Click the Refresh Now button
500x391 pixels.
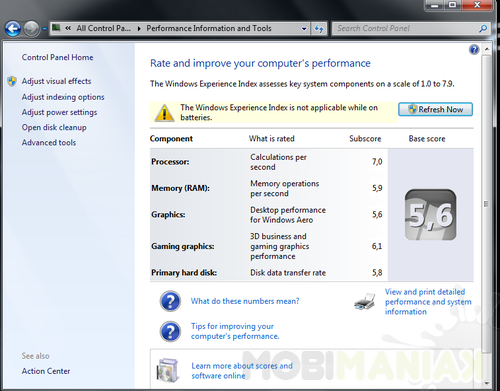click(435, 109)
